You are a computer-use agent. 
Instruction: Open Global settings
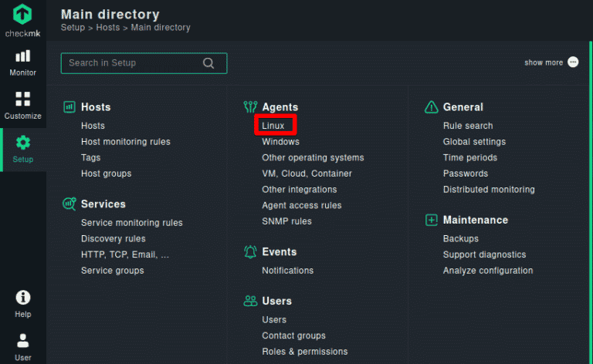[474, 142]
